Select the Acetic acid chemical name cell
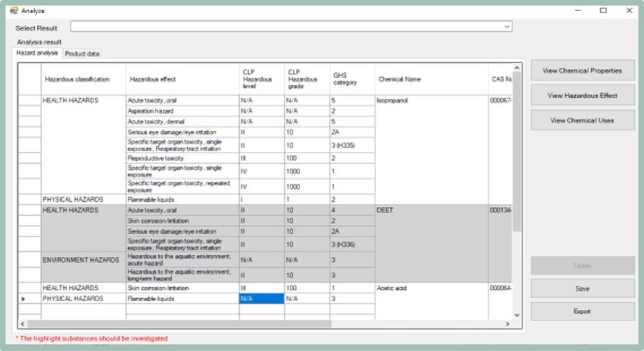 pos(431,301)
